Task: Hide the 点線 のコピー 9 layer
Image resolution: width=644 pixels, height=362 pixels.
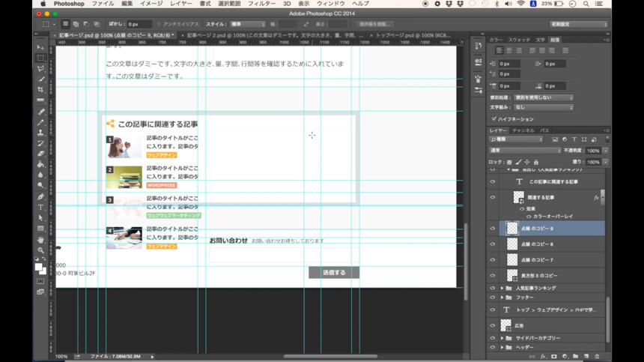Action: 493,229
